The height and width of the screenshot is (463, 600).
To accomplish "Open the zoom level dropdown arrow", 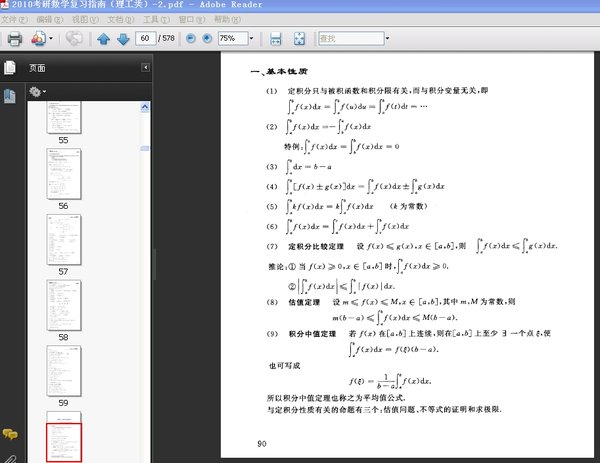I will point(251,38).
